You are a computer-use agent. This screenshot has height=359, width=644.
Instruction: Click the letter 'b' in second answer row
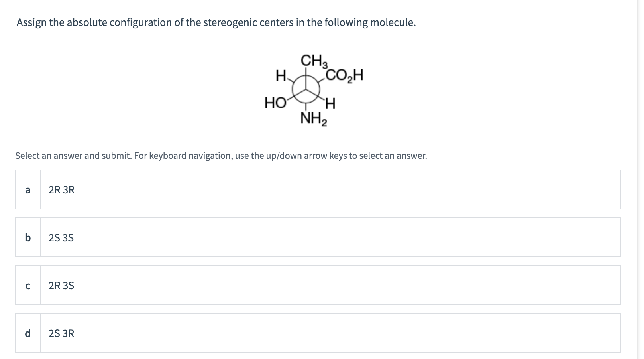pyautogui.click(x=27, y=238)
